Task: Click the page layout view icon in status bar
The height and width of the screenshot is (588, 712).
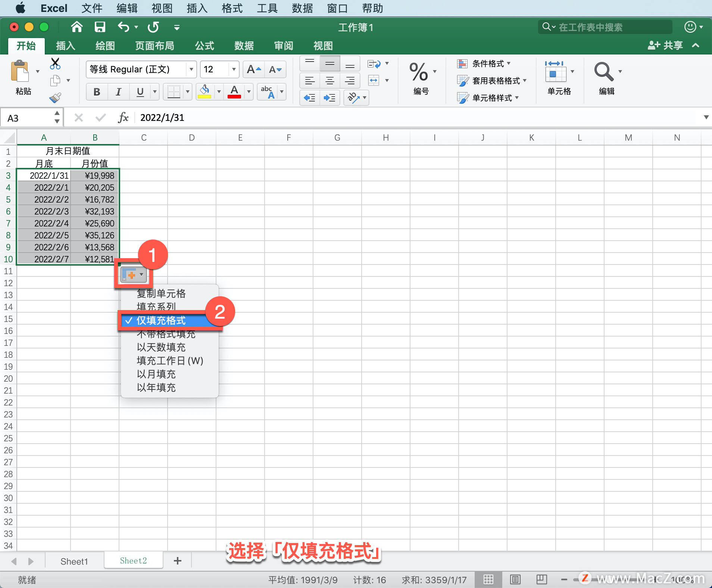Action: pyautogui.click(x=515, y=579)
